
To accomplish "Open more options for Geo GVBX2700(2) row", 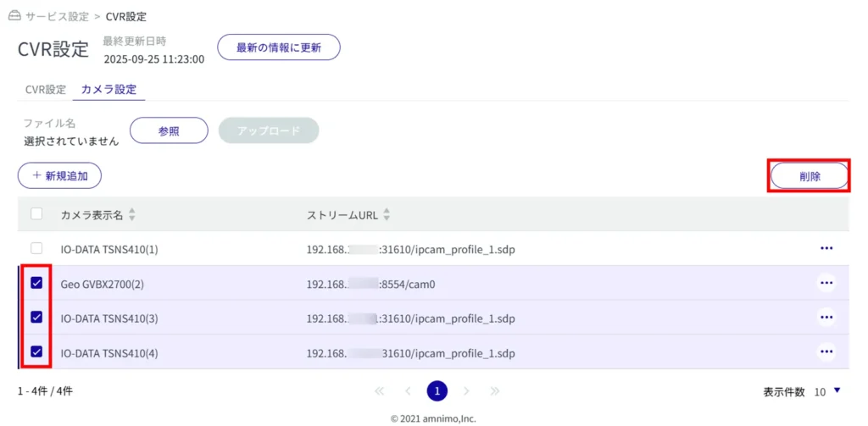I will coord(826,283).
